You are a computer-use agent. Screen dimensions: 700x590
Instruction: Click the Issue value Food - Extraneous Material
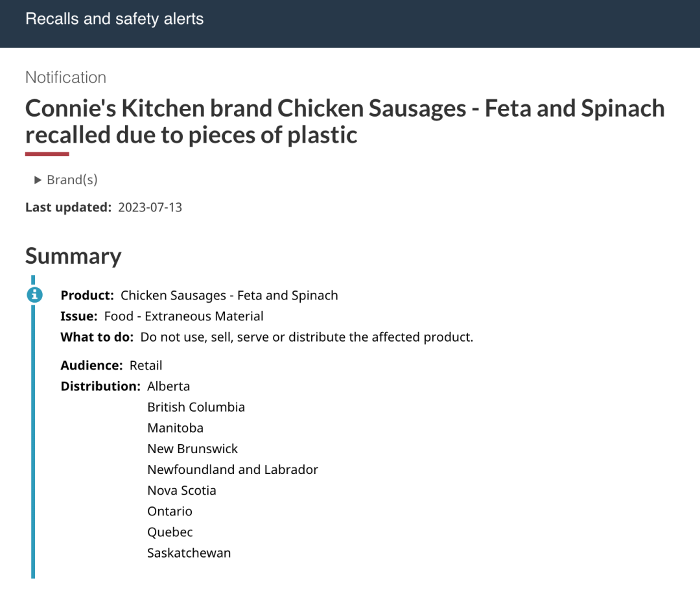tap(183, 316)
